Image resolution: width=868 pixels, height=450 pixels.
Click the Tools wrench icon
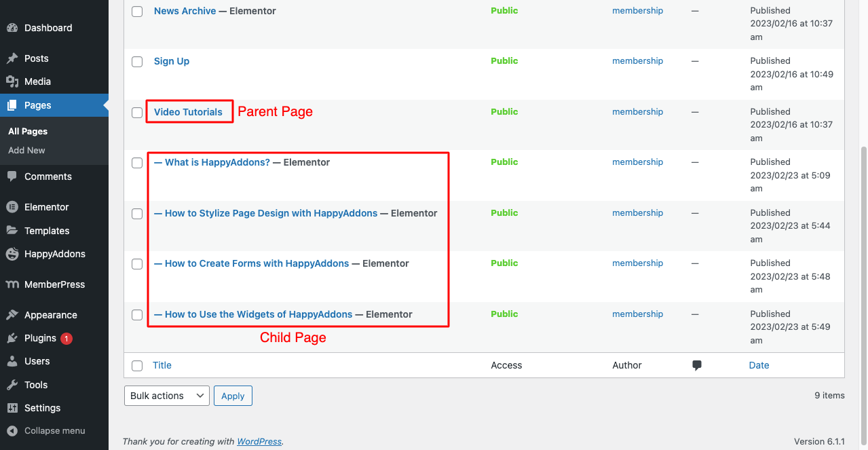(x=12, y=385)
